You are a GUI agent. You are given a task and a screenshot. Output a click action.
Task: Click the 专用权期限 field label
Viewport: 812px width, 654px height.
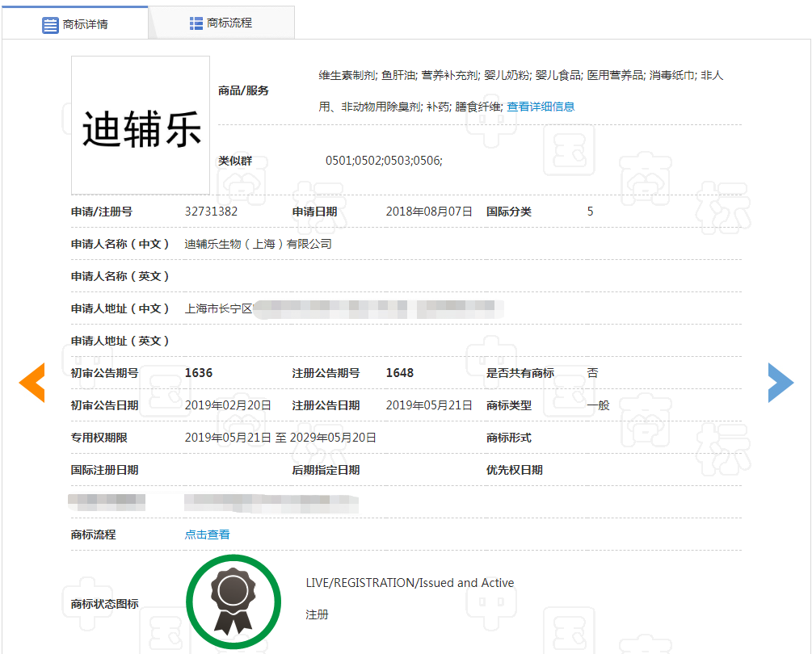[x=99, y=438]
